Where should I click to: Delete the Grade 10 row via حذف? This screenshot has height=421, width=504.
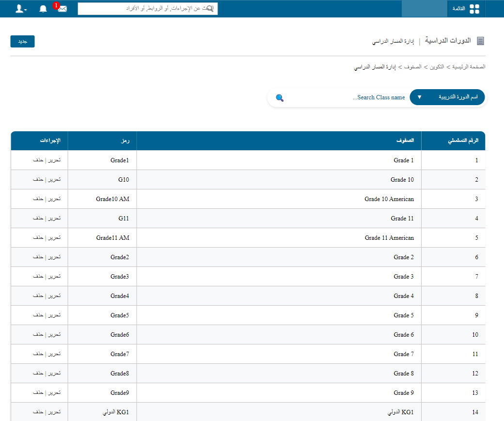[x=38, y=179]
